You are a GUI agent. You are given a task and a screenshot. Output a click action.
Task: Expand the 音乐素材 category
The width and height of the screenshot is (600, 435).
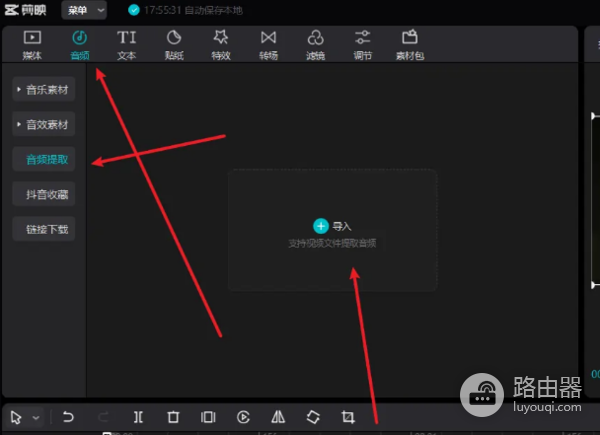(x=44, y=90)
